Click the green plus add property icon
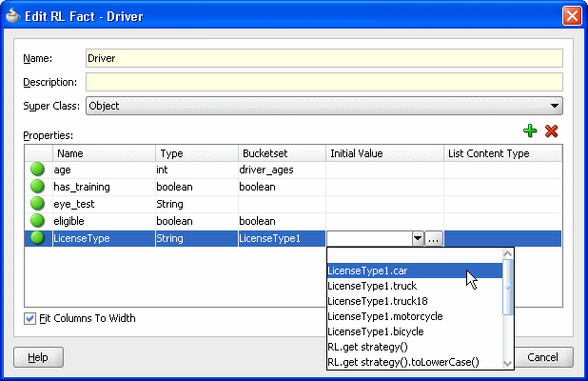This screenshot has height=381, width=588. pyautogui.click(x=530, y=131)
